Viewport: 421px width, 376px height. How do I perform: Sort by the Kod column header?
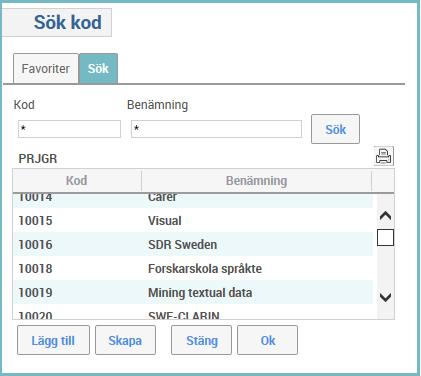[x=77, y=181]
